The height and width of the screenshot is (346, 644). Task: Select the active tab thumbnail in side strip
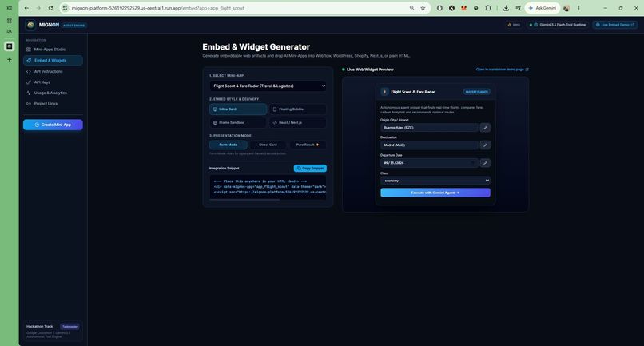(x=10, y=46)
